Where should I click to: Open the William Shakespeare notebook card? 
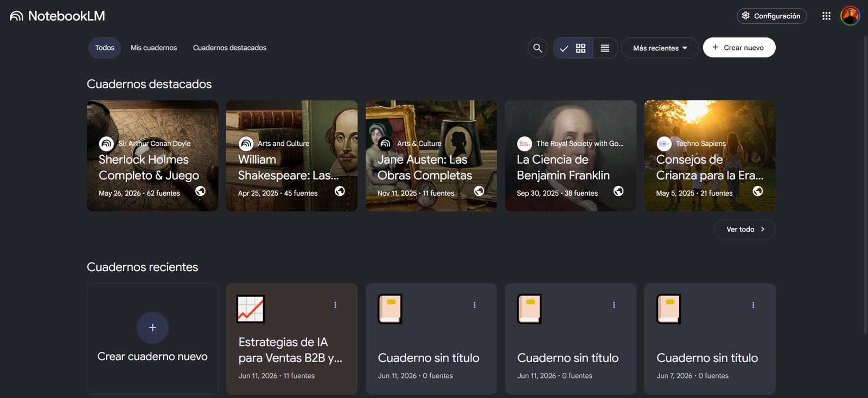[292, 156]
